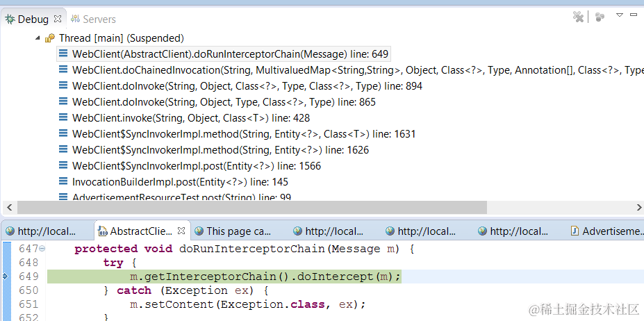Image resolution: width=644 pixels, height=321 pixels.
Task: Click line number 651 in editor gutter
Action: (x=28, y=304)
